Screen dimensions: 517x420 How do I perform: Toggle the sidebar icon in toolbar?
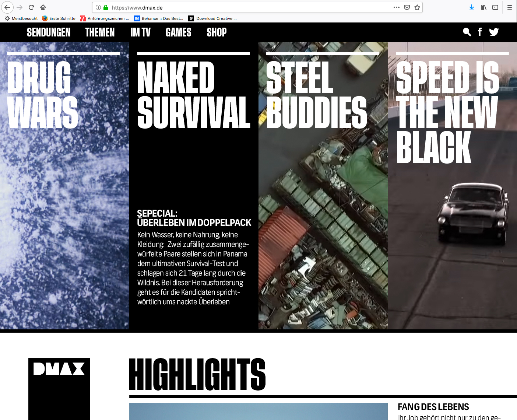coord(495,7)
